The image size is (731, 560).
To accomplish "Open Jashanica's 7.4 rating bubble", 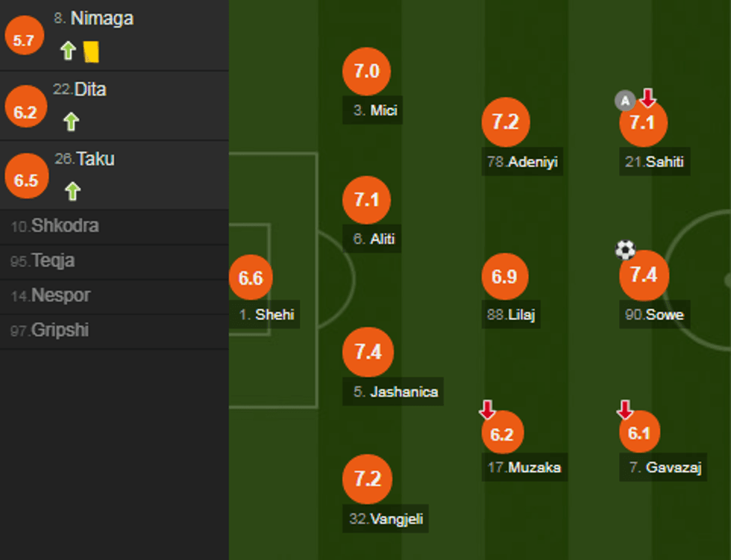I will (368, 352).
